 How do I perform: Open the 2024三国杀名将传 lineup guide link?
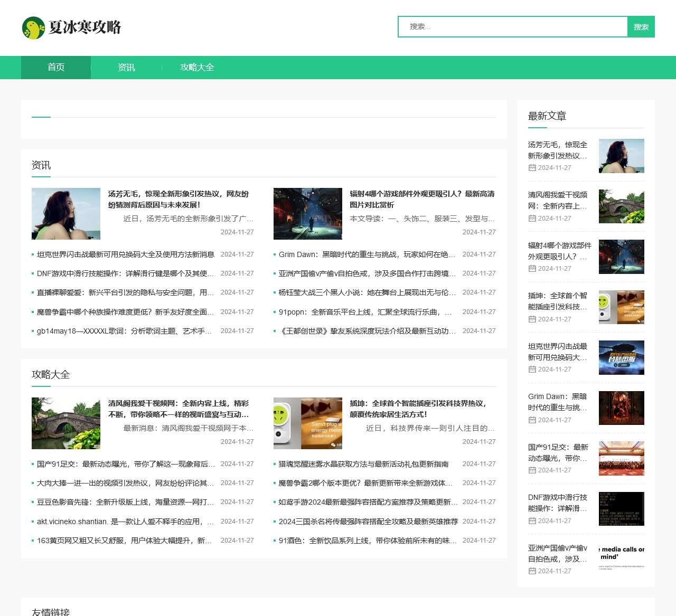368,522
